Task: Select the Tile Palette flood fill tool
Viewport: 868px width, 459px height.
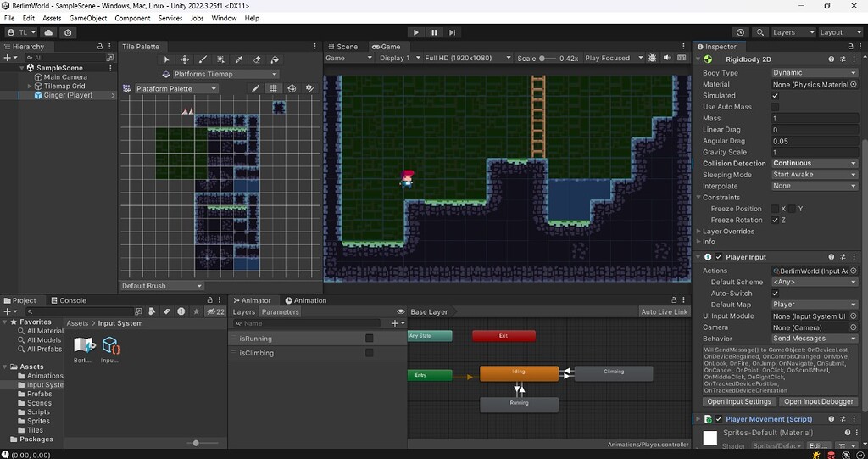Action: coord(275,59)
